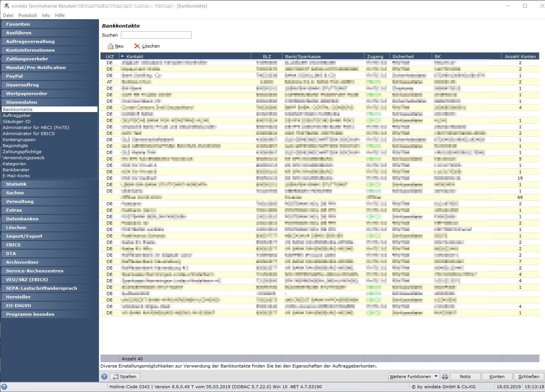Click the BLZ column header

coord(267,57)
